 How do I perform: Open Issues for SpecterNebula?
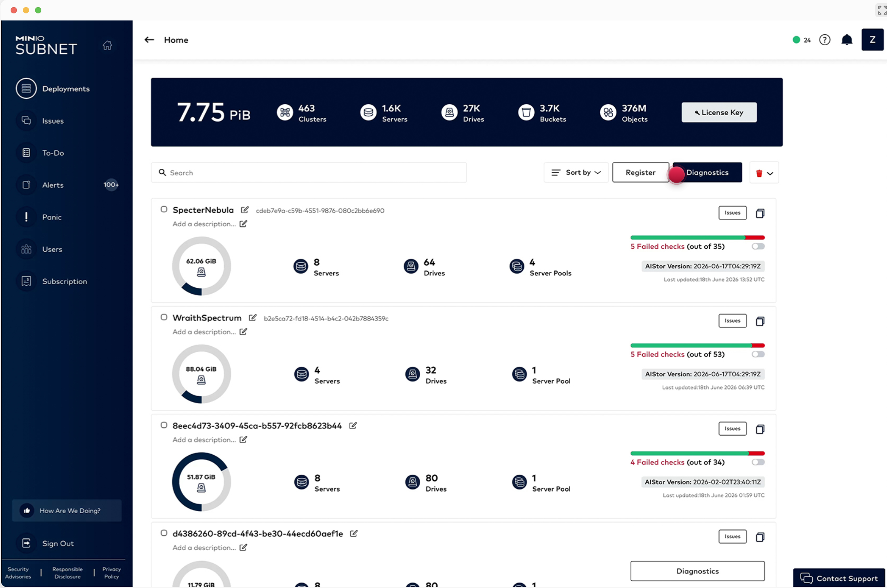(732, 213)
